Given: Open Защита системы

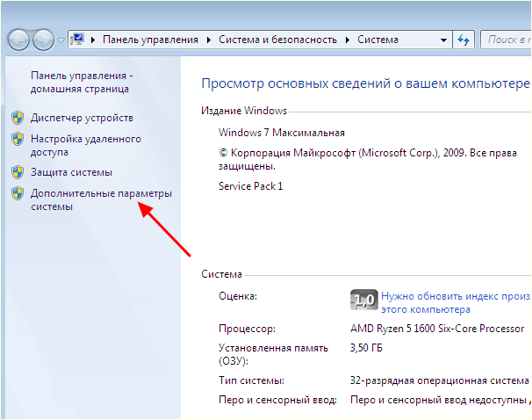Looking at the screenshot, I should 71,172.
